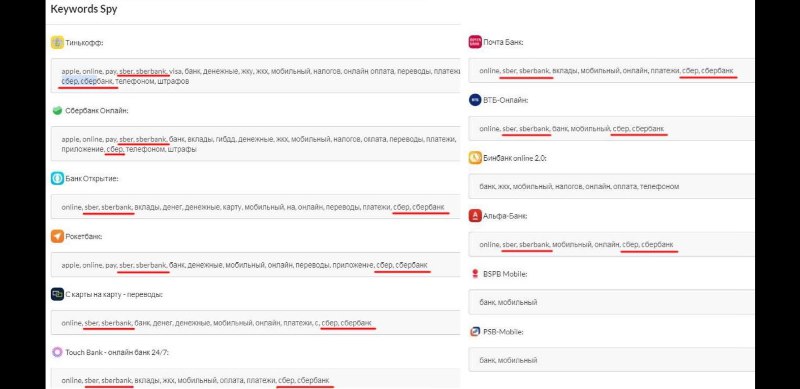Click the word штрафы in Сбербанк Онлайн keywords
This screenshot has height=389, width=800.
point(182,149)
